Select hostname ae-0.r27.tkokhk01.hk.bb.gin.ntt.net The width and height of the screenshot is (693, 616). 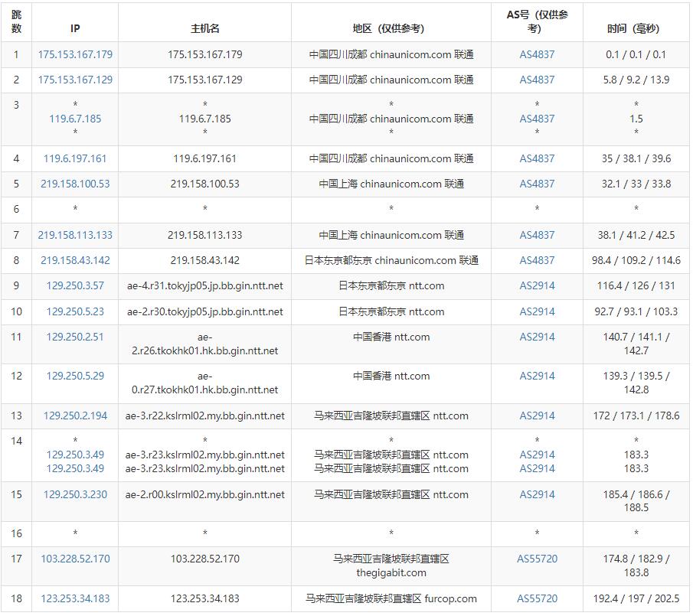204,383
